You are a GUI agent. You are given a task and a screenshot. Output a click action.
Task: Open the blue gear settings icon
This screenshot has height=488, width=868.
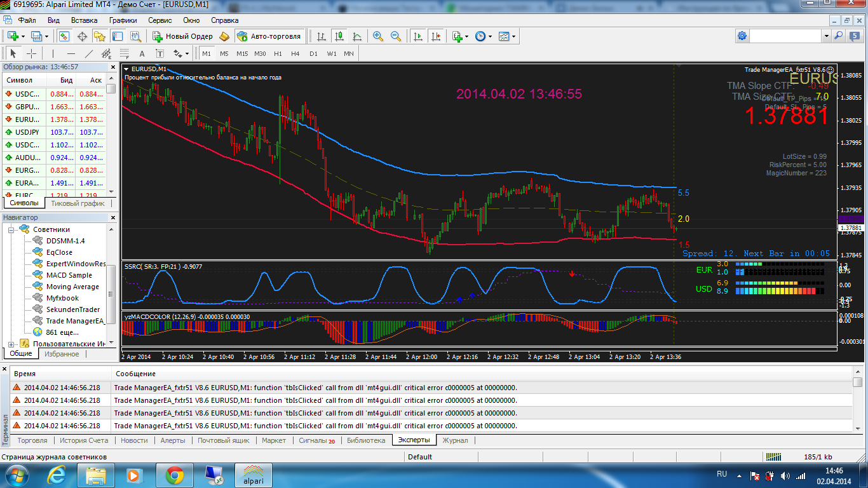[742, 36]
